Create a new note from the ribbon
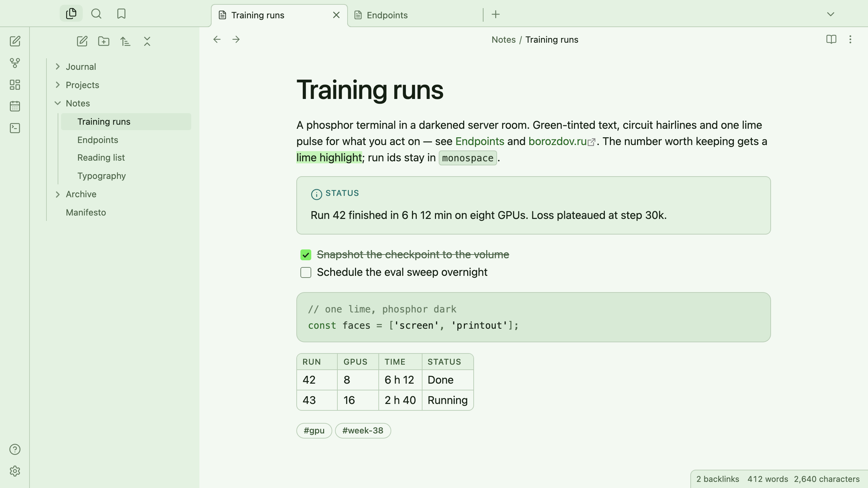Viewport: 868px width, 488px height. [15, 41]
